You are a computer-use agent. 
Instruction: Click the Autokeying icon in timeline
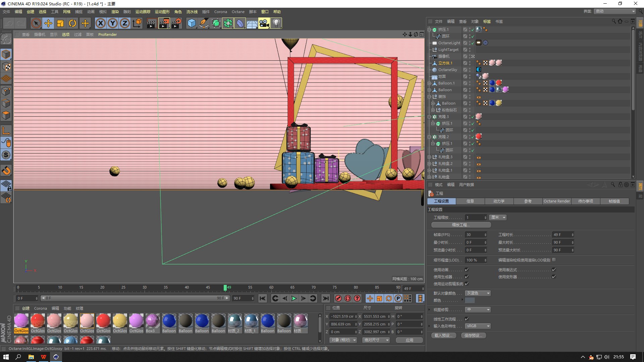(x=348, y=298)
